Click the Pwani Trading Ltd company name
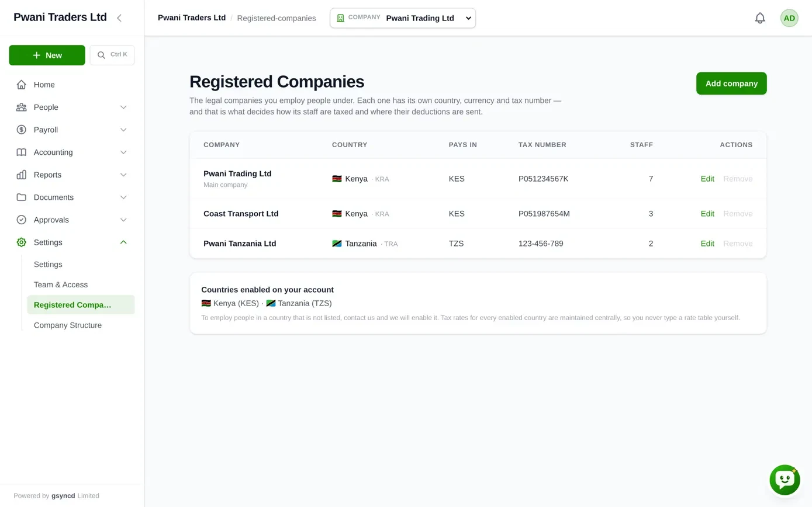This screenshot has width=812, height=507. (x=237, y=173)
